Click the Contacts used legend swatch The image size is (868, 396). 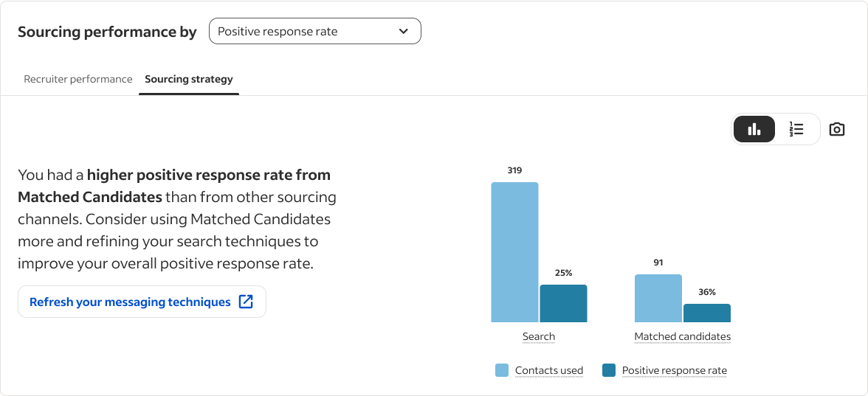(x=502, y=370)
